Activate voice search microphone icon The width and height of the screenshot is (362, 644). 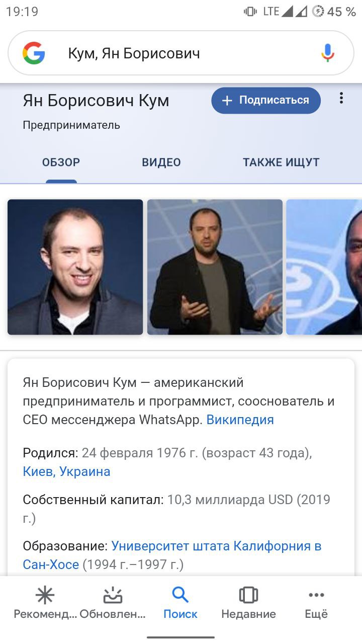coord(328,53)
